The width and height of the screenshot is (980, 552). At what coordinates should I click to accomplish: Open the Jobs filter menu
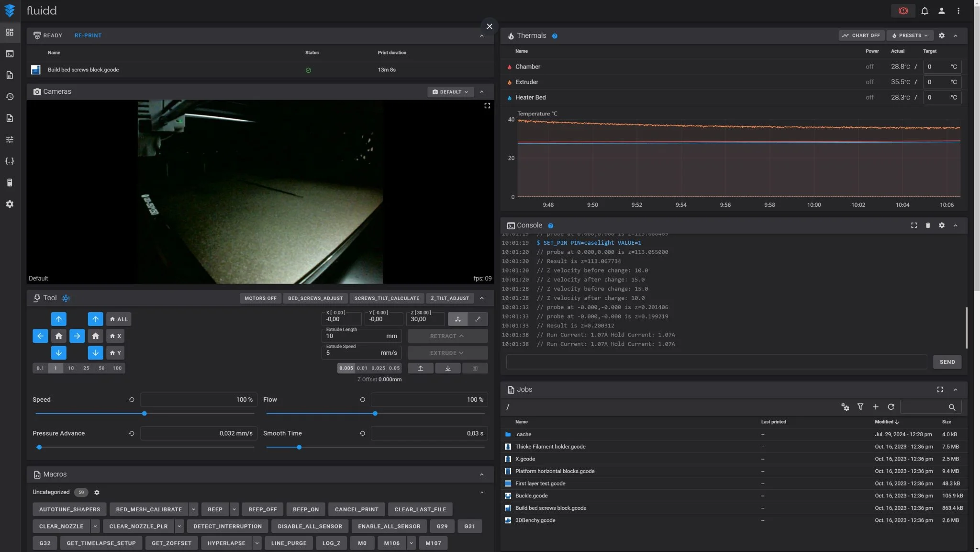pyautogui.click(x=860, y=407)
